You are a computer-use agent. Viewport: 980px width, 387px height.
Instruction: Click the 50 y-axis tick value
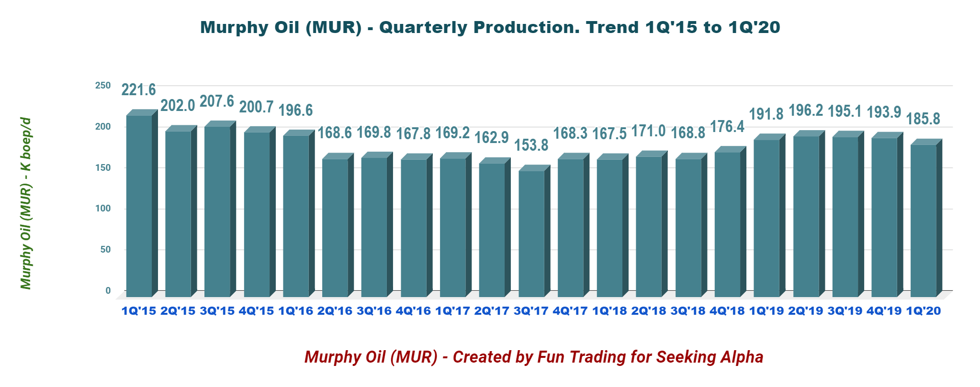click(x=105, y=250)
